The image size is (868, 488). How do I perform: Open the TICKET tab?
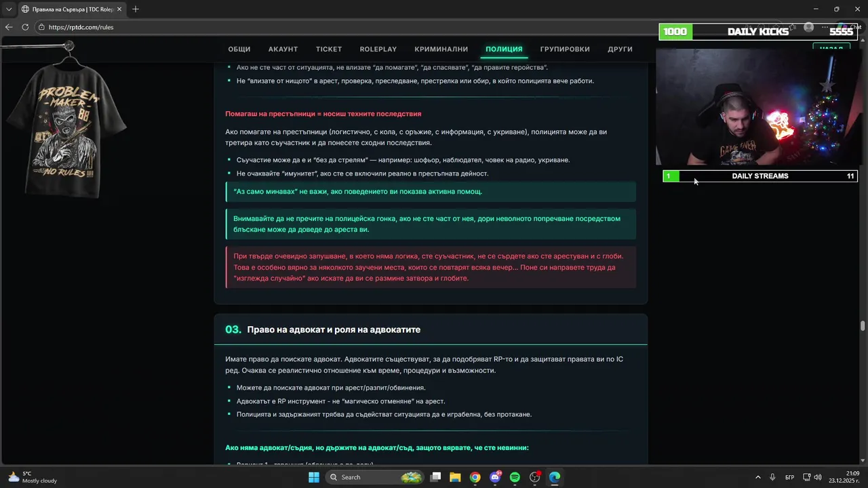click(x=329, y=49)
